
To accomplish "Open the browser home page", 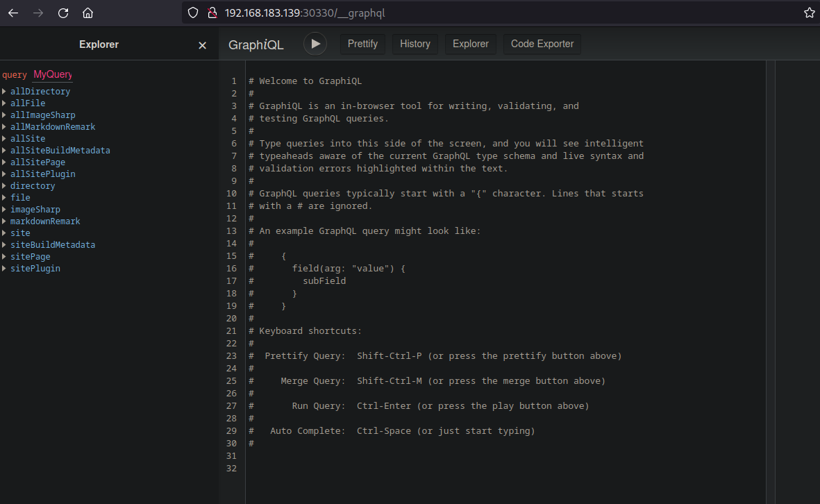I will coord(87,13).
